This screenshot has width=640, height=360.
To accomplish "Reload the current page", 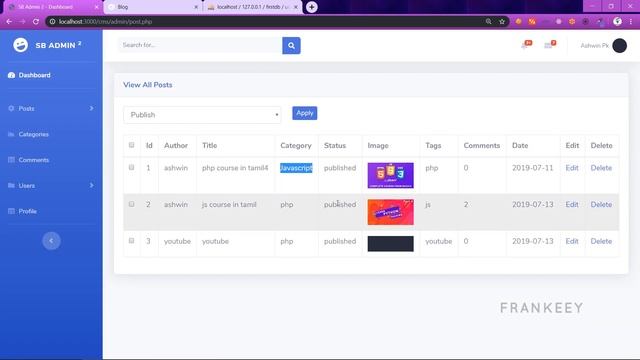I will [x=36, y=22].
